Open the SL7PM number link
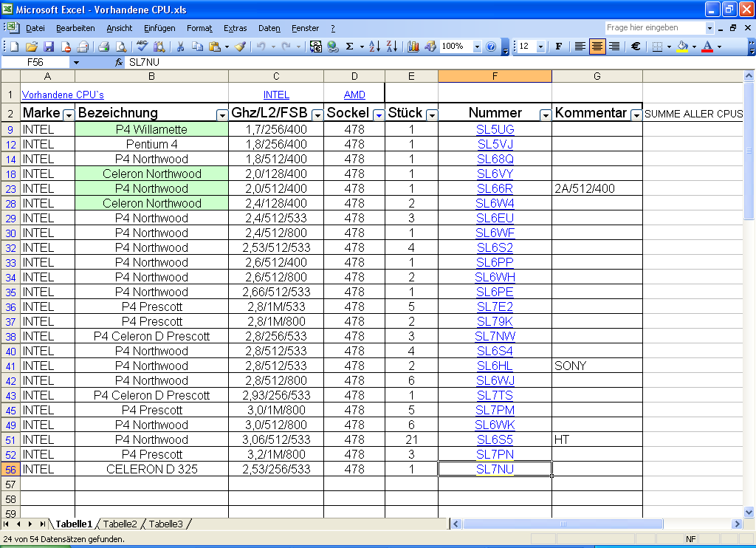This screenshot has height=548, width=756. [x=495, y=410]
